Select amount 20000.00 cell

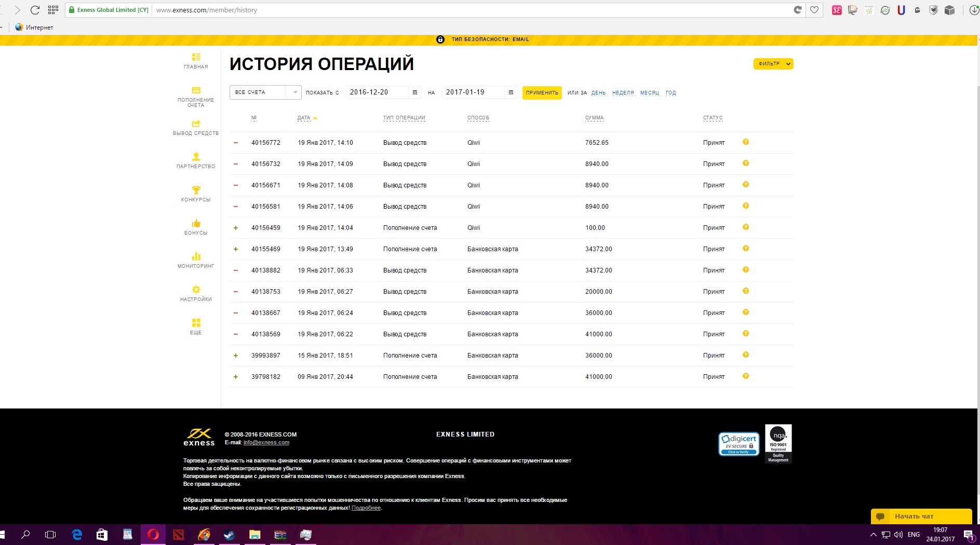[x=599, y=292]
